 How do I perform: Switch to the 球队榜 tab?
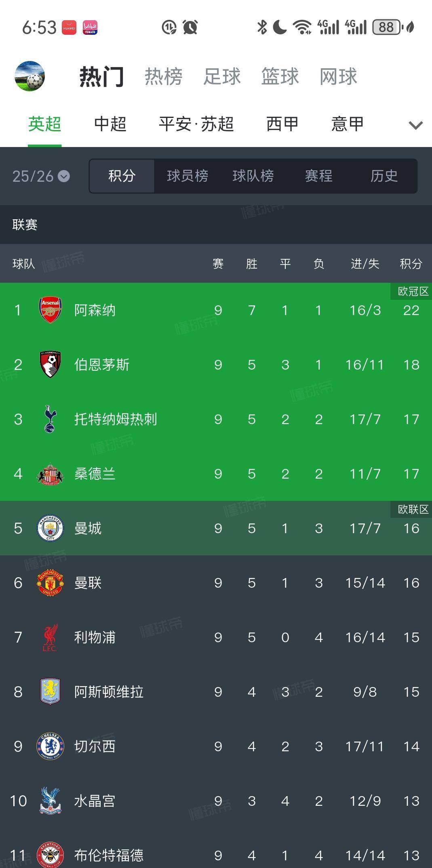tap(253, 176)
